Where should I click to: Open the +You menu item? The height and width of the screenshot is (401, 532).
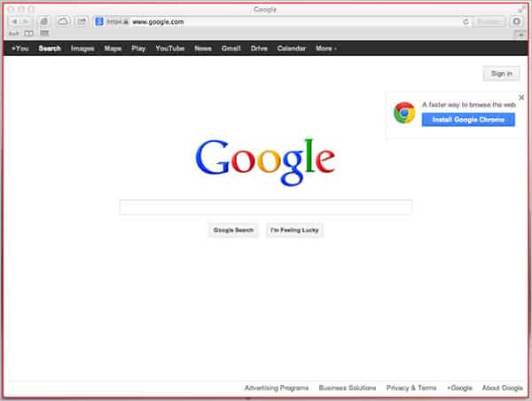coord(20,48)
